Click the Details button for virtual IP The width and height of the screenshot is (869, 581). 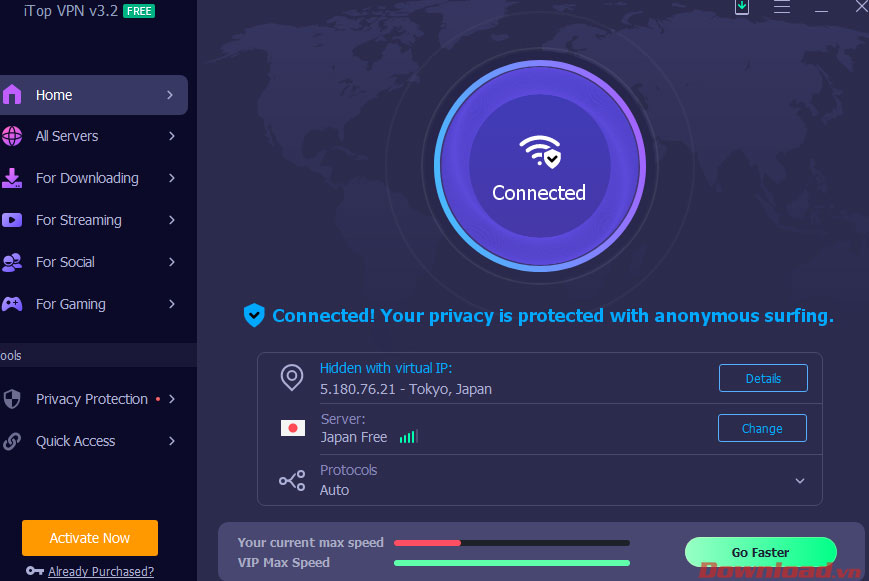pos(762,378)
